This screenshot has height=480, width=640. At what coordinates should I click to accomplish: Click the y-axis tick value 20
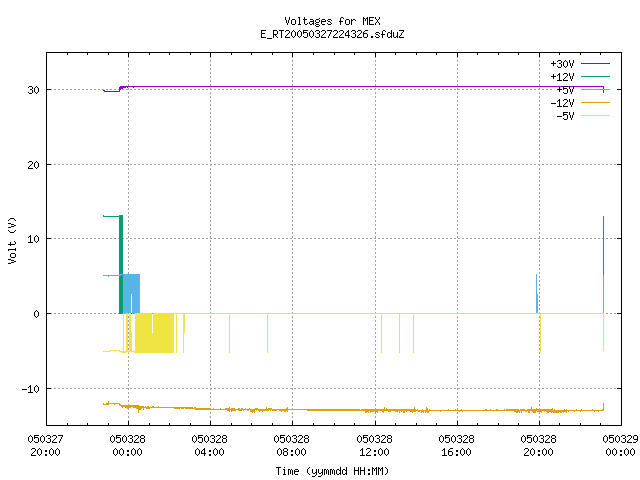point(33,165)
